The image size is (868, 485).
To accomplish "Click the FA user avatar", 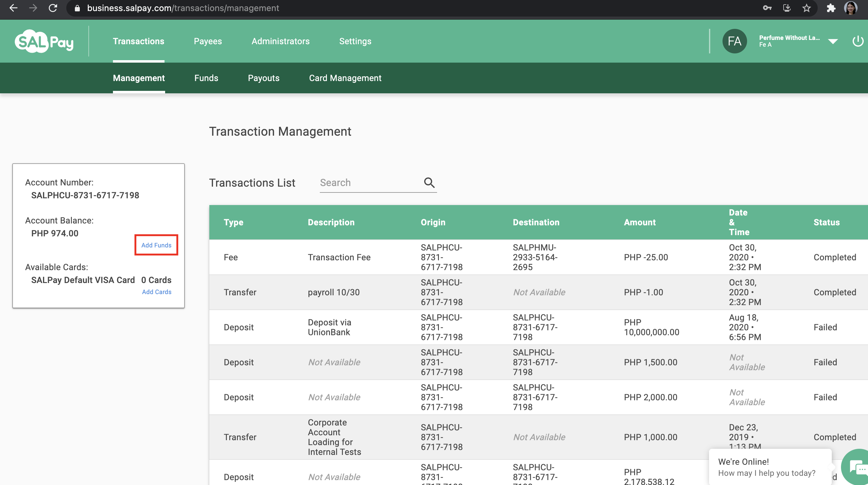I will coord(734,41).
